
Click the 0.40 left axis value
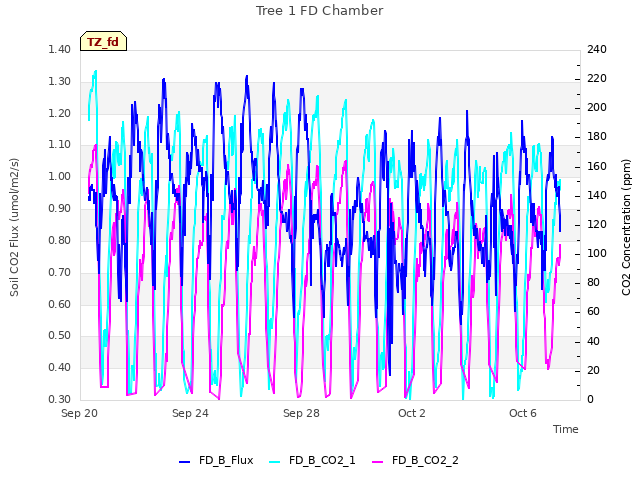click(x=60, y=368)
